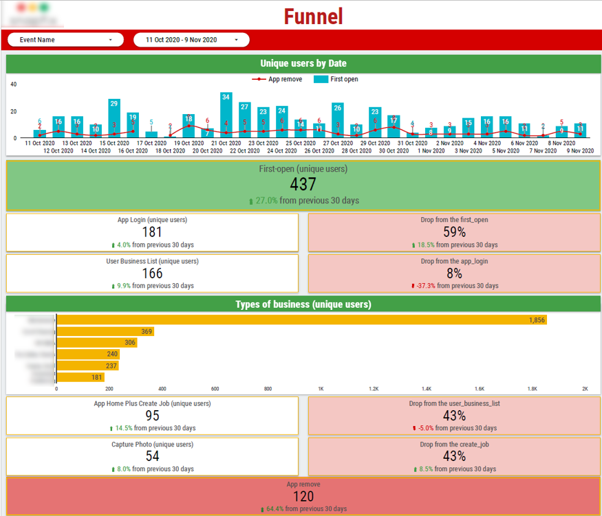The height and width of the screenshot is (516, 602).
Task: Click the Unique users by Date header
Action: coord(303,63)
